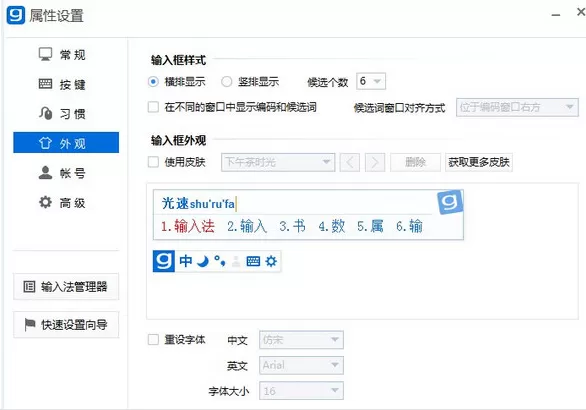Check 在不同的窗口中显示编码和候选词 box
Image resolution: width=586 pixels, height=410 pixels.
153,107
